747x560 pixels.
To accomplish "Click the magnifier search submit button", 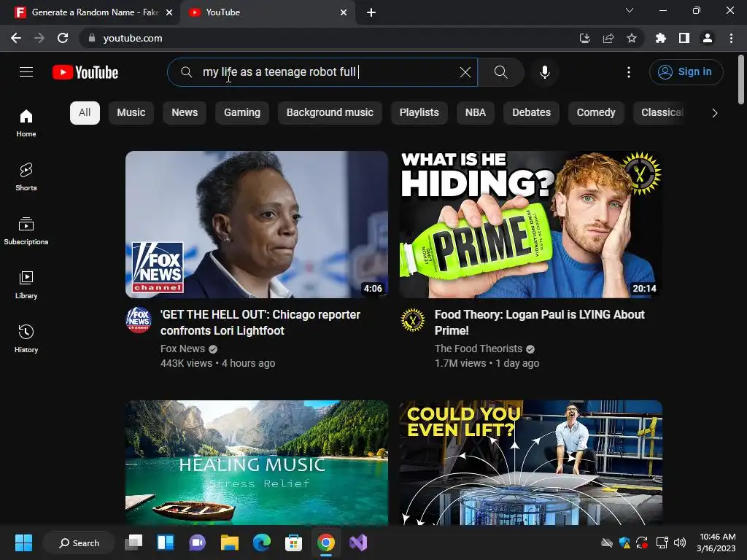I will [500, 72].
